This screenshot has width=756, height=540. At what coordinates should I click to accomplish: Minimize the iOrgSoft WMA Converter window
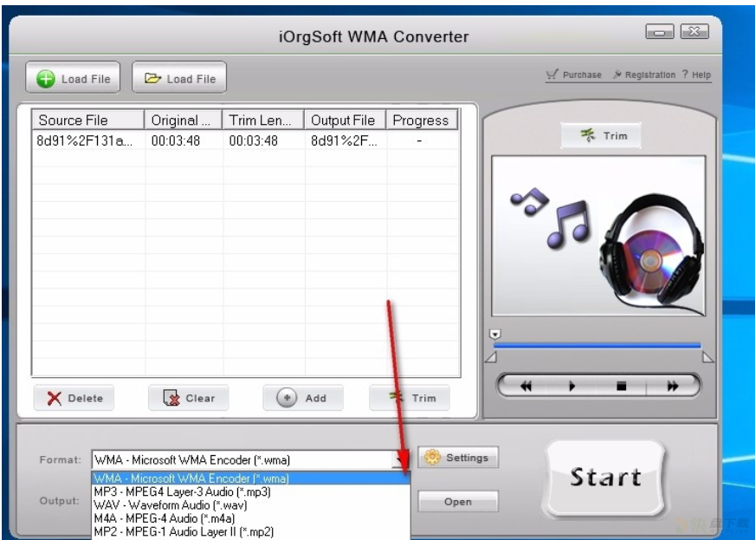(660, 32)
